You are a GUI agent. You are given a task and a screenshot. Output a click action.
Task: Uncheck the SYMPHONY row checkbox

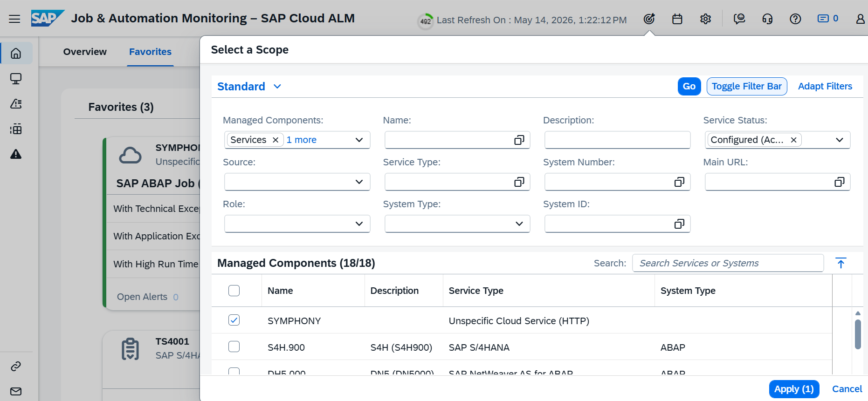(x=234, y=320)
